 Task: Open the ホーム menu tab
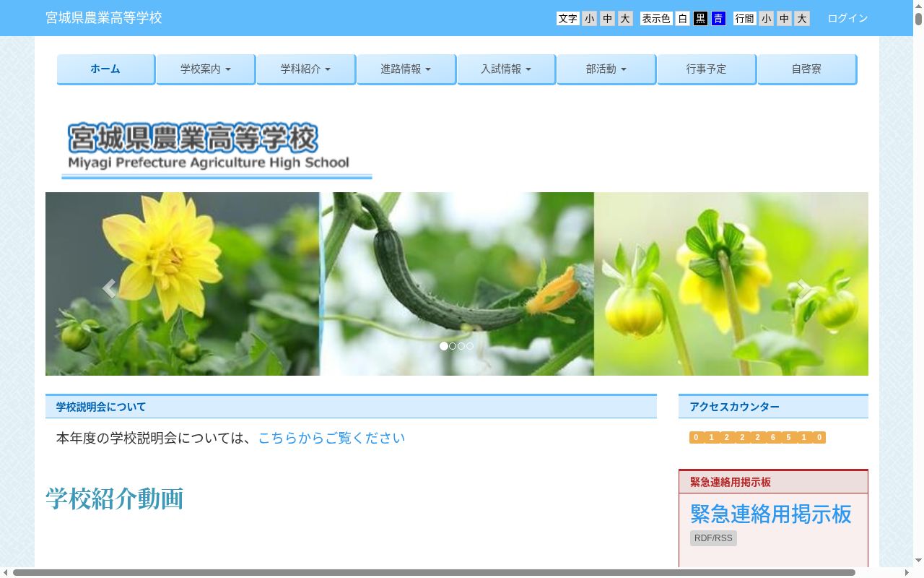105,69
